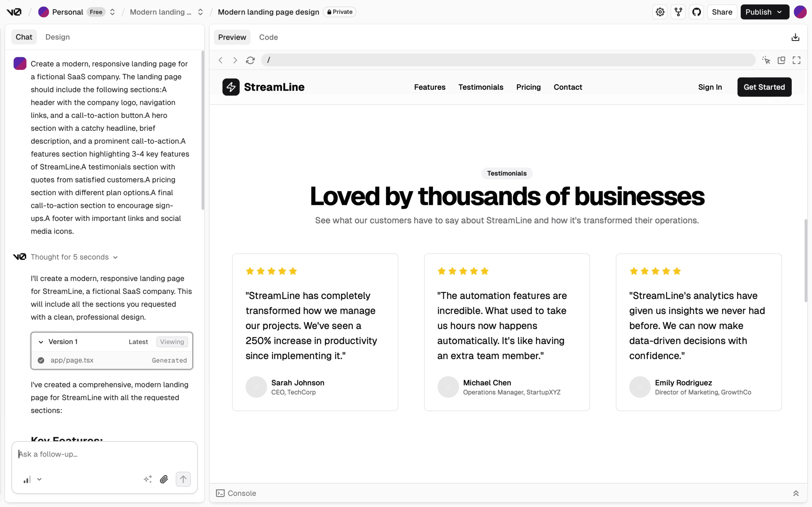Refresh the preview page
This screenshot has width=812, height=507.
coord(250,60)
